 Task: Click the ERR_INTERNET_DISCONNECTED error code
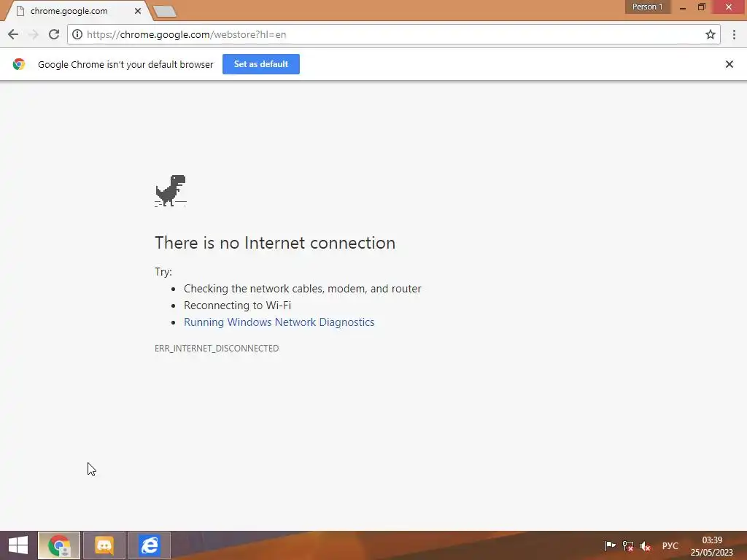pyautogui.click(x=217, y=348)
